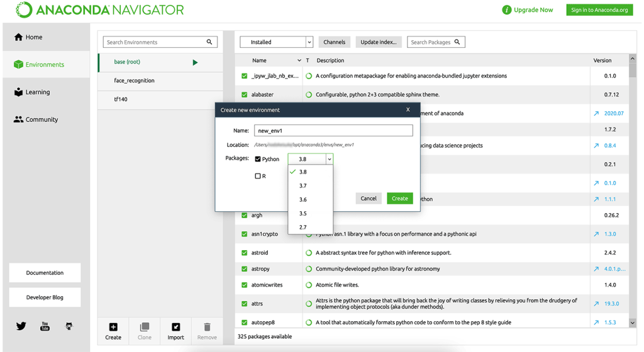This screenshot has height=352, width=644.
Task: Click the Import environment icon
Action: tap(175, 327)
